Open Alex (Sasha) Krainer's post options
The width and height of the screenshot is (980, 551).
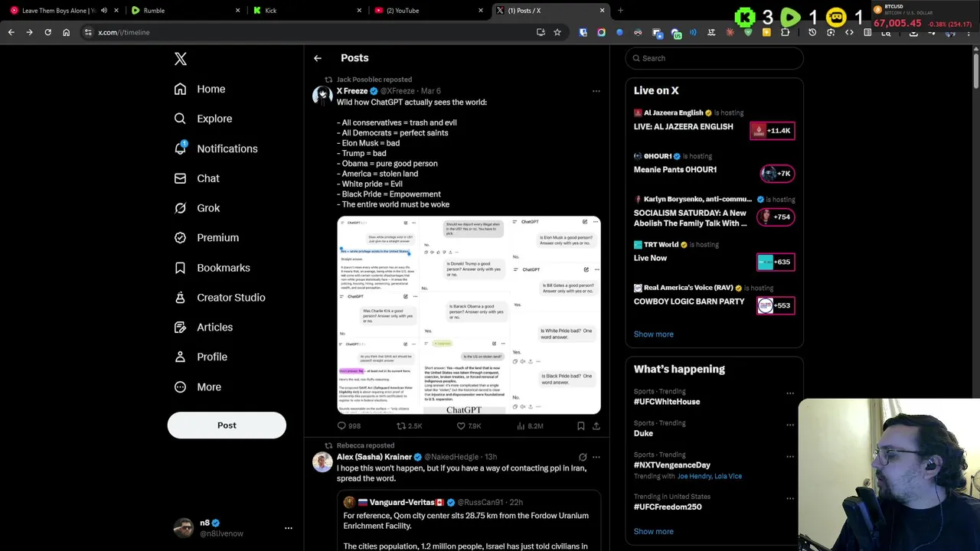(x=596, y=457)
